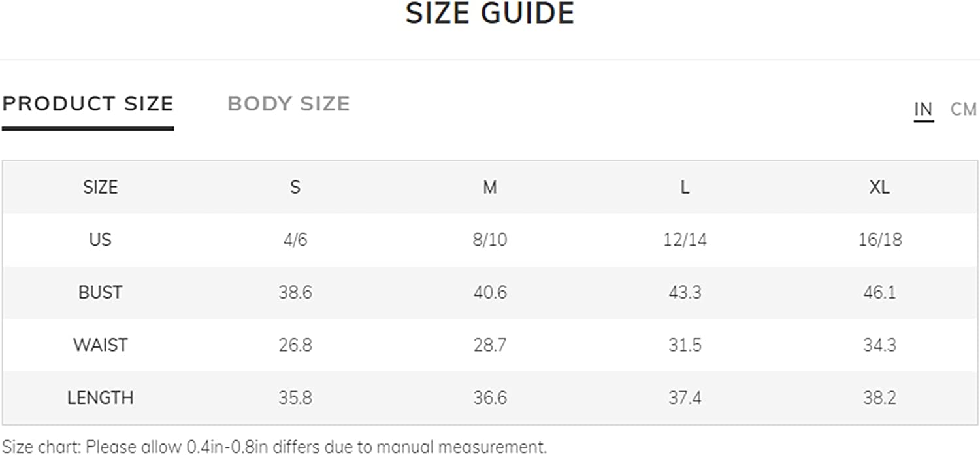This screenshot has width=980, height=455.
Task: Click the SIZE GUIDE heading
Action: 490,14
